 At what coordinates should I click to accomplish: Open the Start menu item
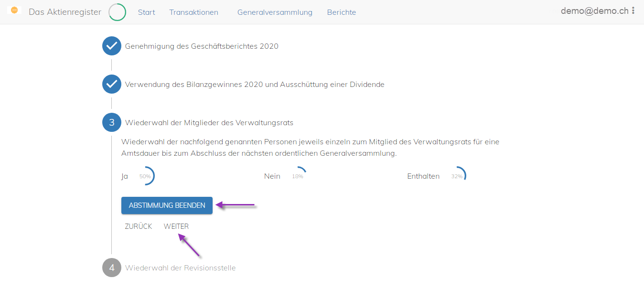147,12
